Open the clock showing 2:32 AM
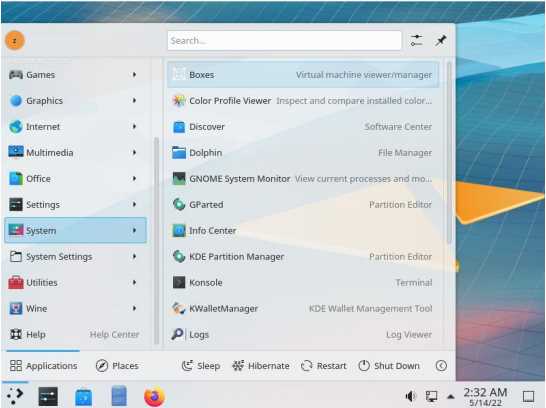The image size is (546, 408). [485, 397]
